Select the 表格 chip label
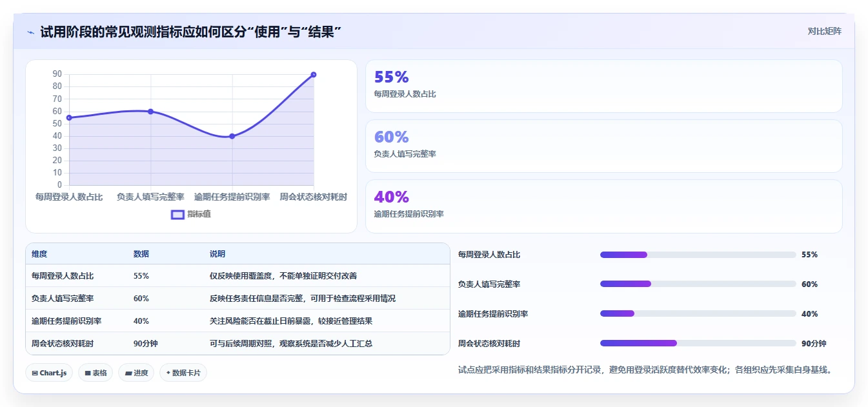The width and height of the screenshot is (868, 407). point(99,373)
